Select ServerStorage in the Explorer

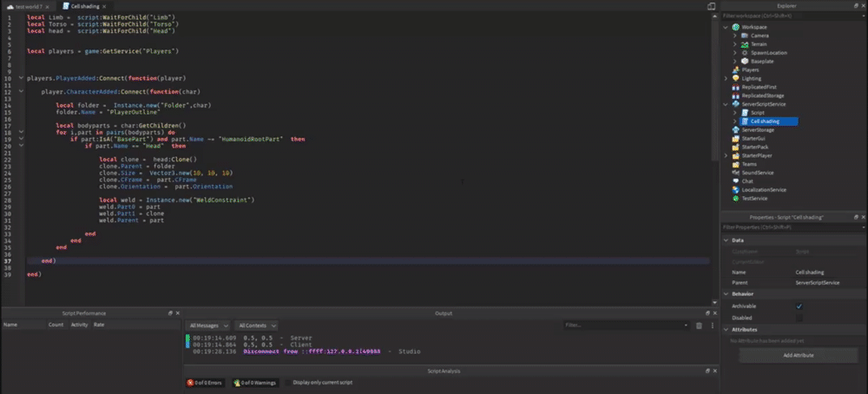[x=758, y=129]
